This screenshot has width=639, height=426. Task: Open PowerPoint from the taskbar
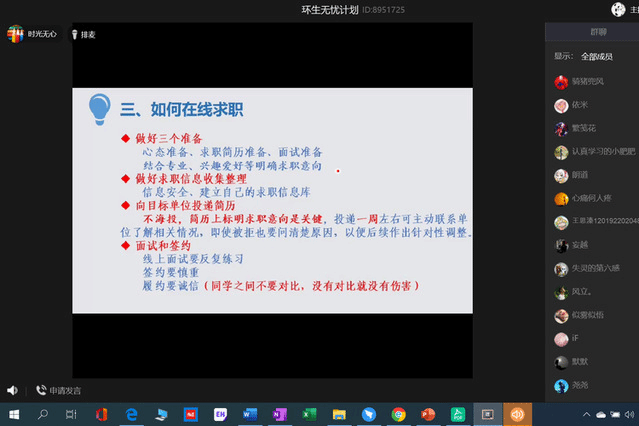pos(428,414)
